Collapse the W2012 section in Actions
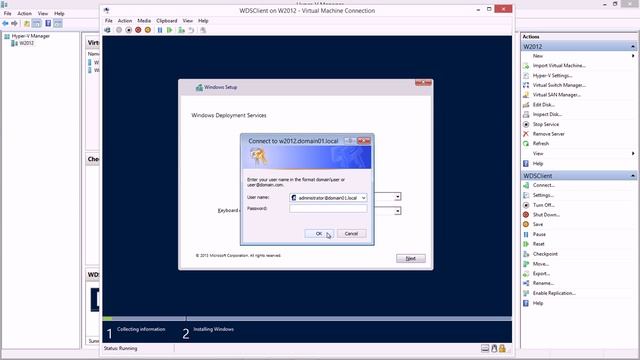Image resolution: width=640 pixels, height=360 pixels. 633,47
